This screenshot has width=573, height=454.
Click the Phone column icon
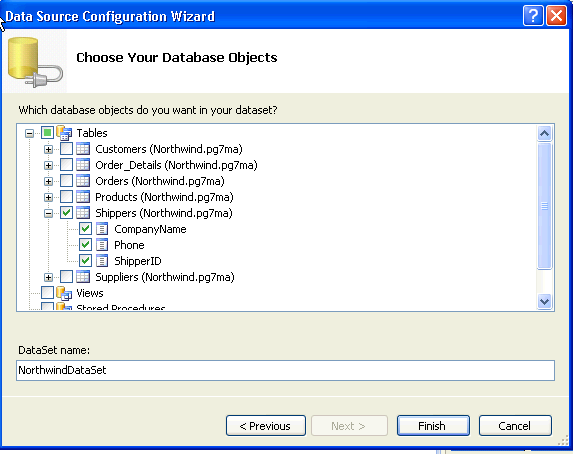click(x=102, y=245)
